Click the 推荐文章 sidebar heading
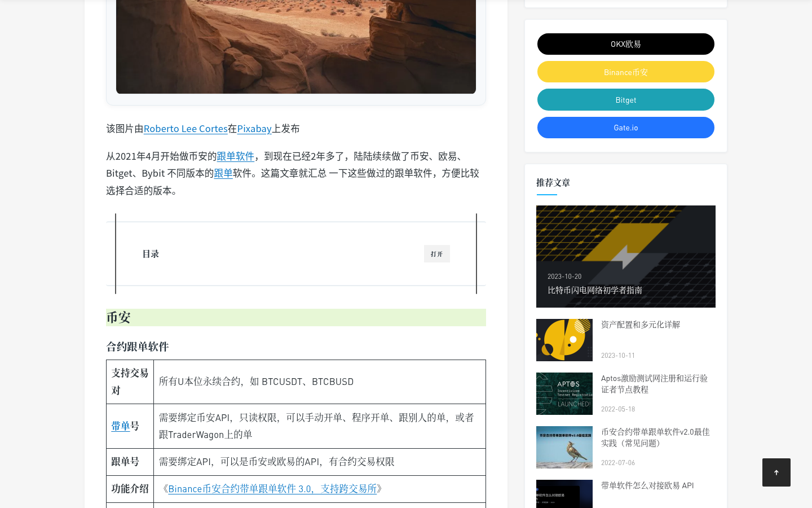The image size is (812, 508). (x=553, y=182)
